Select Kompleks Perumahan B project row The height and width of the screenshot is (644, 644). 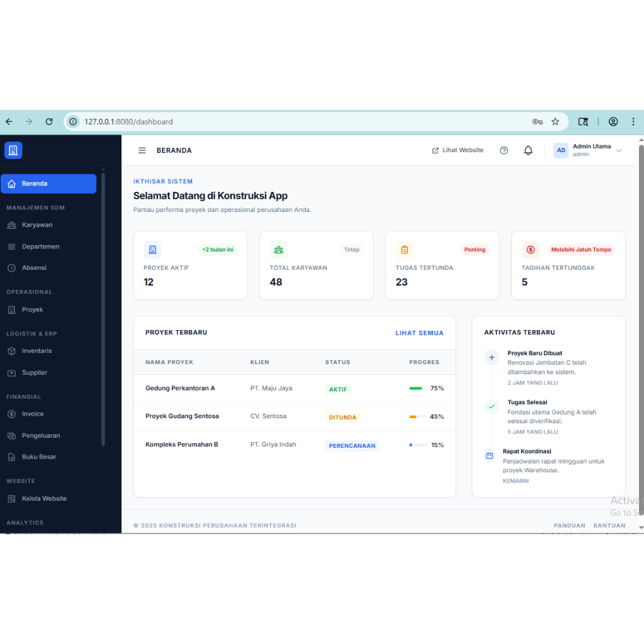(x=294, y=445)
